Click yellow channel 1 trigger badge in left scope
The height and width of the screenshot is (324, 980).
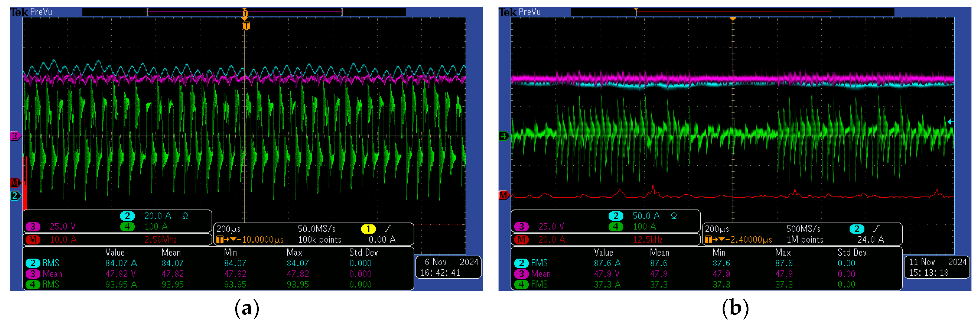click(368, 229)
